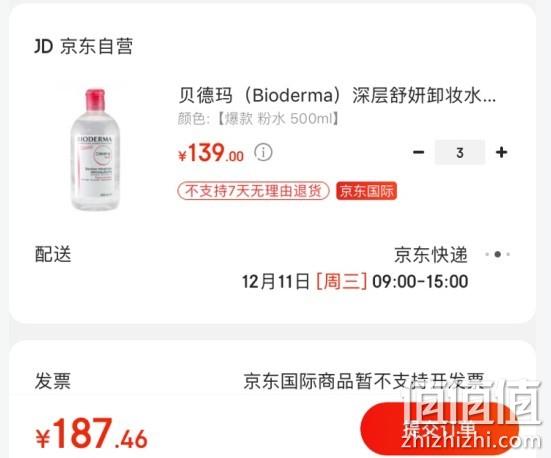Image resolution: width=551 pixels, height=458 pixels.
Task: Select the 颜色 爆款 粉水 500ml spec
Action: [x=258, y=118]
